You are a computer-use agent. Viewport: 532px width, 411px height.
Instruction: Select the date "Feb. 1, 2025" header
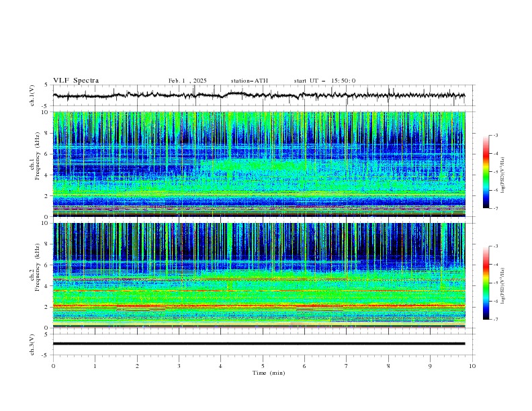pos(187,81)
